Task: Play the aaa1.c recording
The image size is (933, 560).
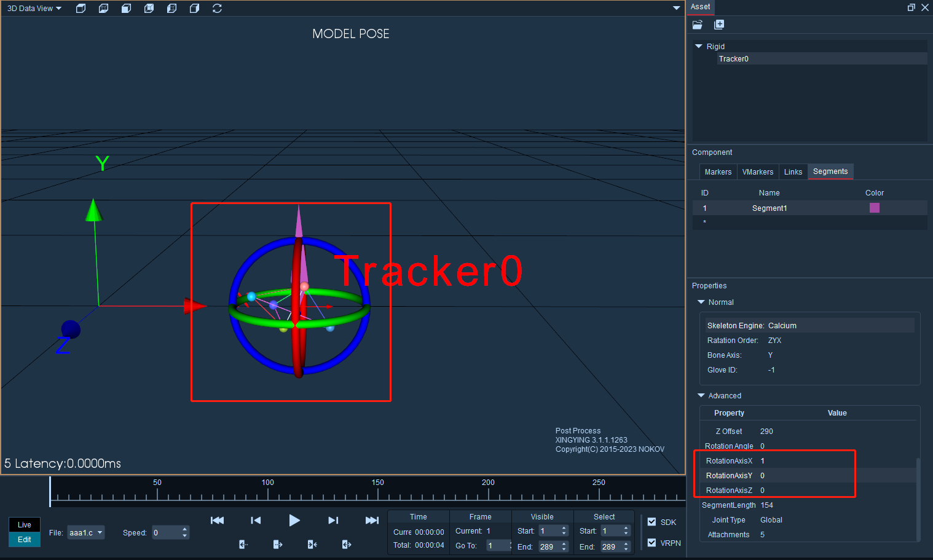Action: click(294, 520)
